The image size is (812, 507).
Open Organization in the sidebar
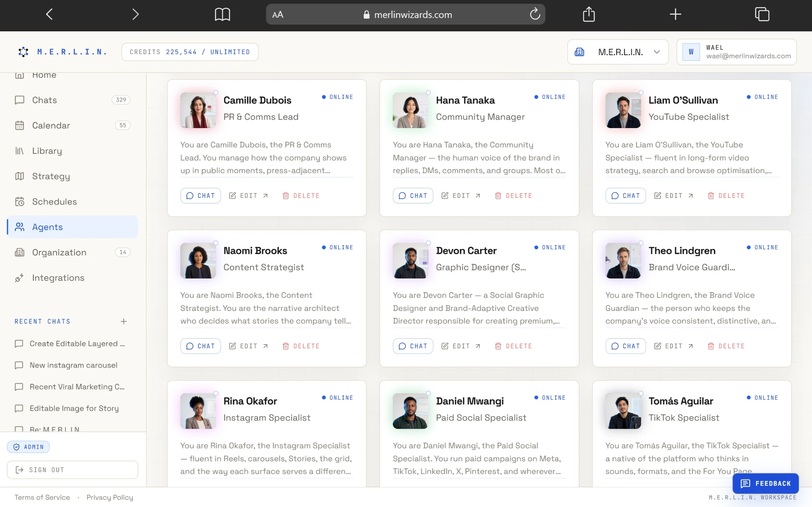[x=73, y=252]
